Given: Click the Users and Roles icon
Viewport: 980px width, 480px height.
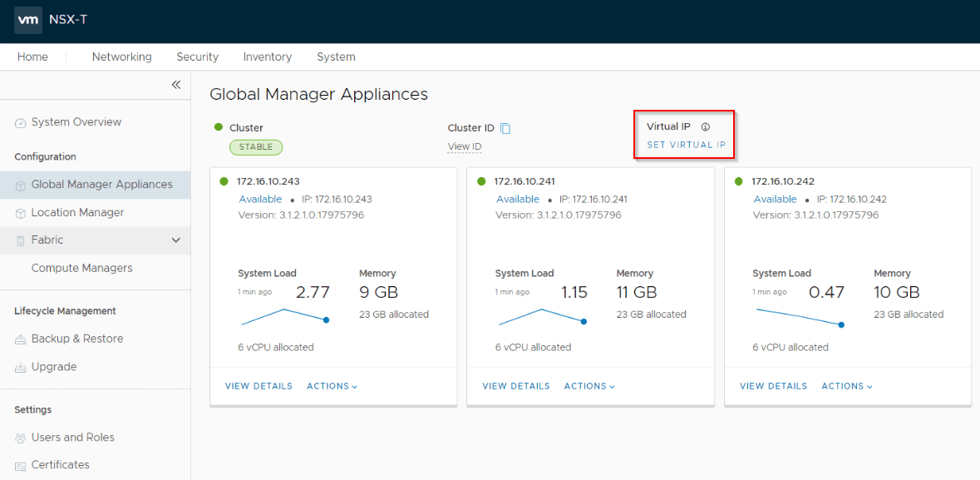Looking at the screenshot, I should coord(21,438).
